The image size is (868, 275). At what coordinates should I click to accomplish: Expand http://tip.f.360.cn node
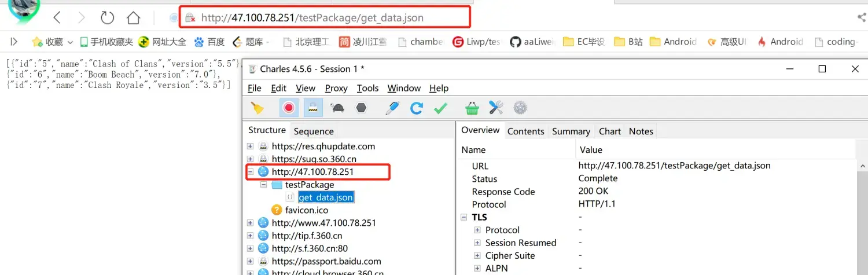tap(250, 236)
